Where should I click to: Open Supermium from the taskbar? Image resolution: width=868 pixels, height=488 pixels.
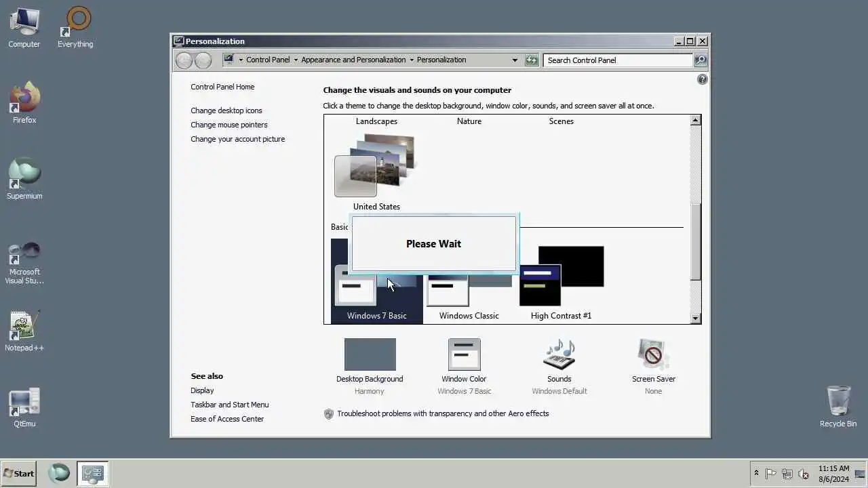click(59, 473)
